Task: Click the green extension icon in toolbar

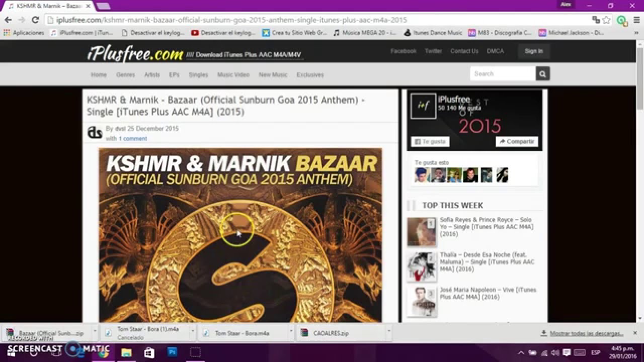Action: (x=621, y=21)
